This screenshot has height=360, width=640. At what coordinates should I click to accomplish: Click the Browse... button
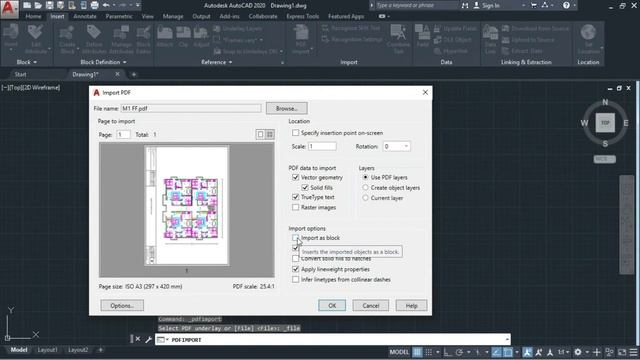point(287,108)
